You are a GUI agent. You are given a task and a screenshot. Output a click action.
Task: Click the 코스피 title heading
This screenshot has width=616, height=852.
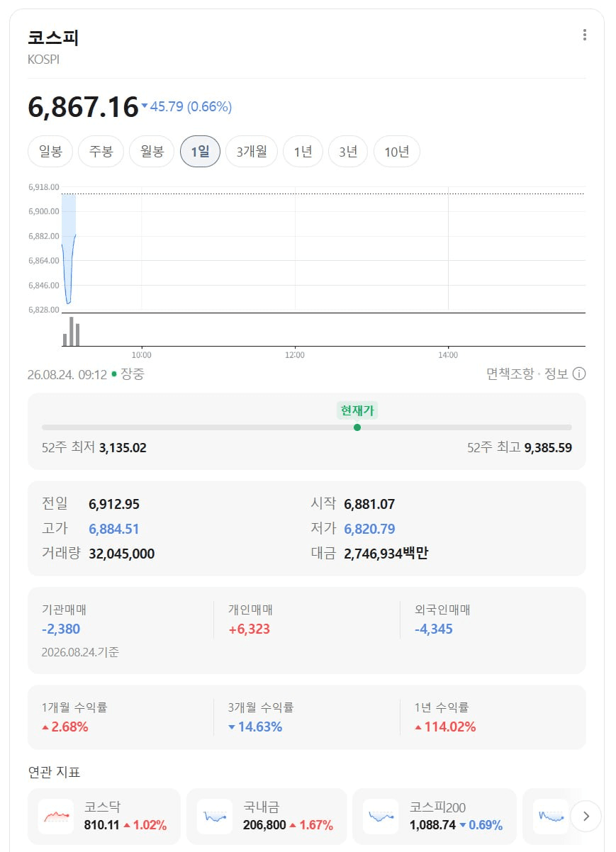point(53,38)
